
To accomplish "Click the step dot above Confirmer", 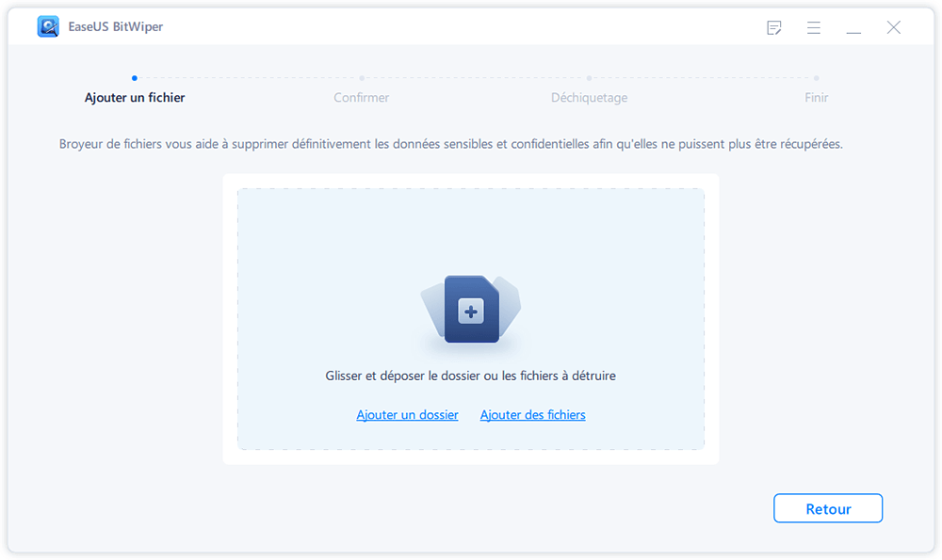I will 362,78.
